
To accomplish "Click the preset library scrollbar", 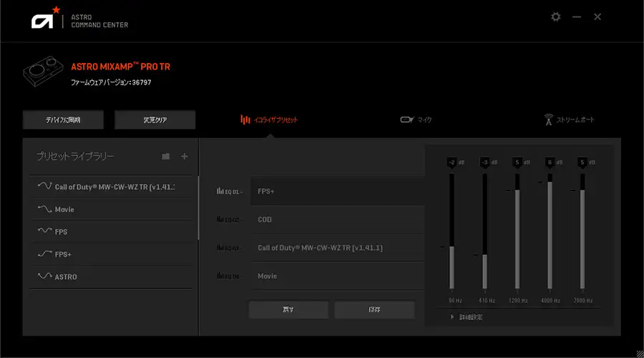I will [x=198, y=208].
